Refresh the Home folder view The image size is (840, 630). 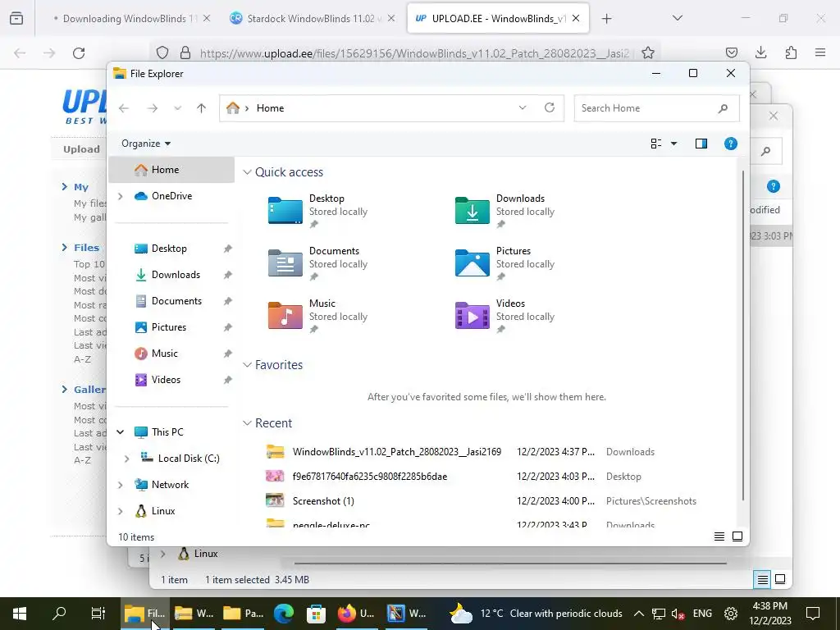tap(550, 107)
